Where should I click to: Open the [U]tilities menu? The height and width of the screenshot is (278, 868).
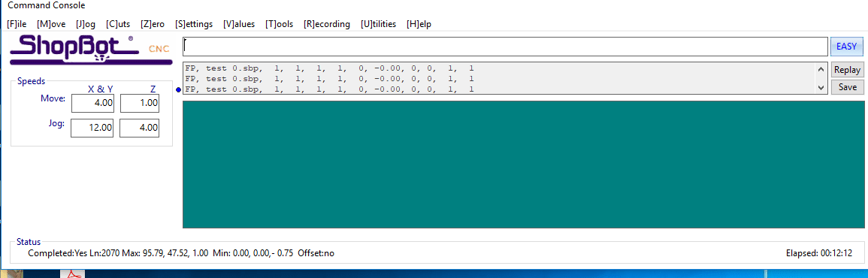(378, 24)
